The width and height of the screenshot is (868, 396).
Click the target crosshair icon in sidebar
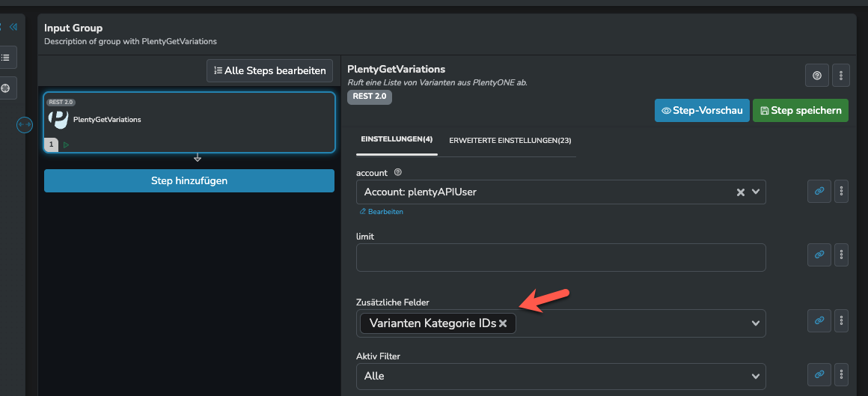(6, 88)
